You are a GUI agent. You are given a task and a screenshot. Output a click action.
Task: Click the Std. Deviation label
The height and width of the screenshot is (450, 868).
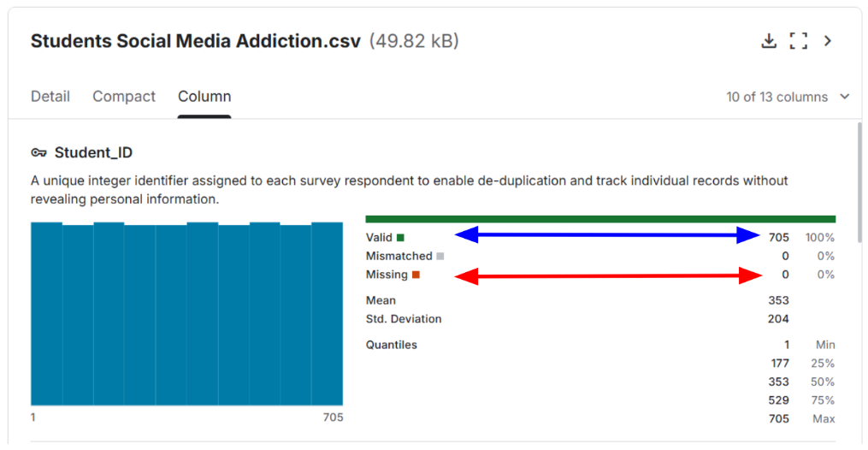coord(404,319)
